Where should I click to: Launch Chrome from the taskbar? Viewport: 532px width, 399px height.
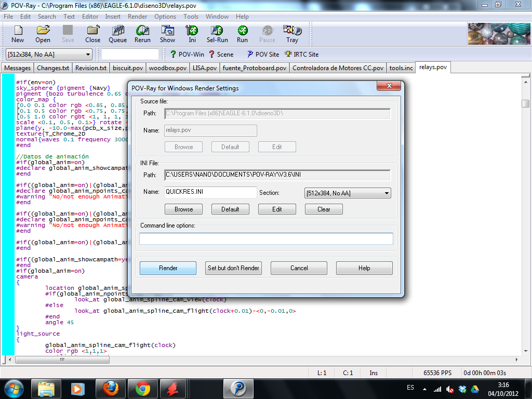tap(143, 389)
